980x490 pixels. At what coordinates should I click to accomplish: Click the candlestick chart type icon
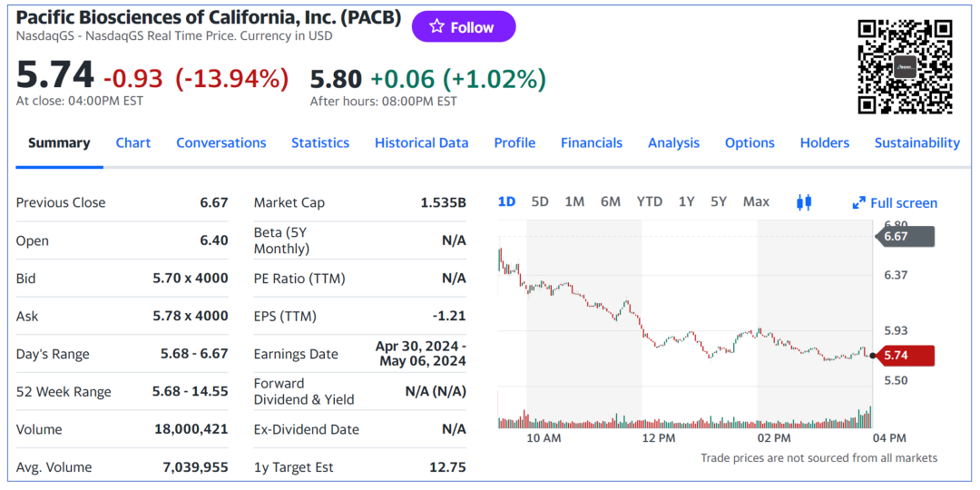(x=803, y=202)
